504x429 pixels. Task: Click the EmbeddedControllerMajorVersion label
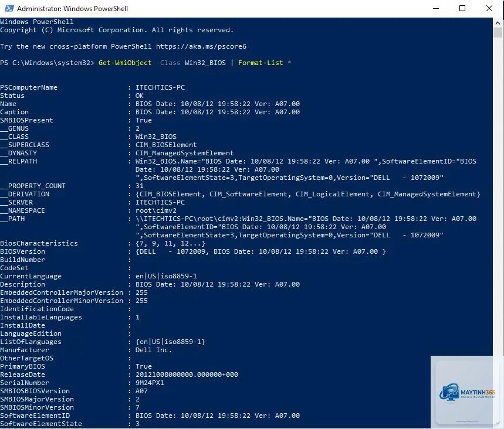[x=62, y=292]
